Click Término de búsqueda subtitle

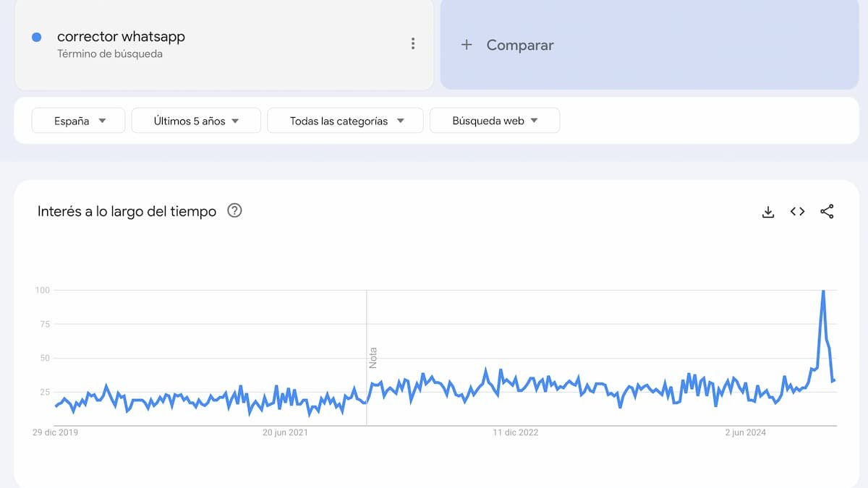pyautogui.click(x=110, y=54)
